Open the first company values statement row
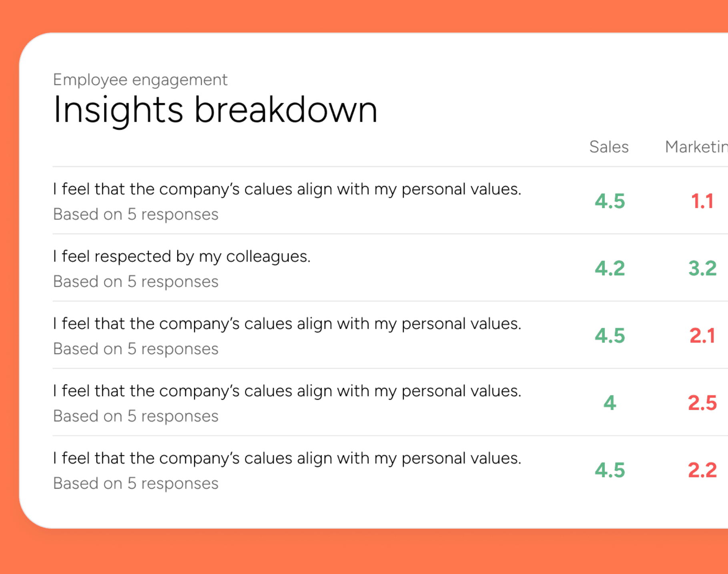728x574 pixels. 390,201
